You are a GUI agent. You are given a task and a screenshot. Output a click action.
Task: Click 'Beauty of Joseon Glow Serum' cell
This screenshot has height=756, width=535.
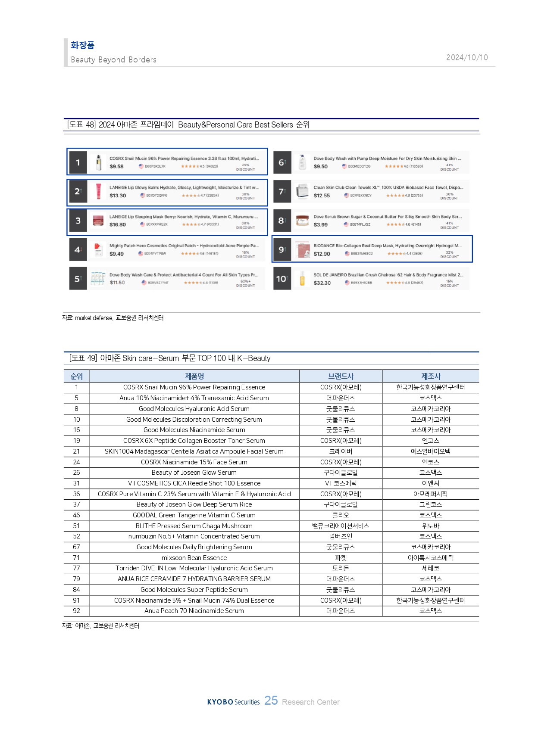coord(194,473)
